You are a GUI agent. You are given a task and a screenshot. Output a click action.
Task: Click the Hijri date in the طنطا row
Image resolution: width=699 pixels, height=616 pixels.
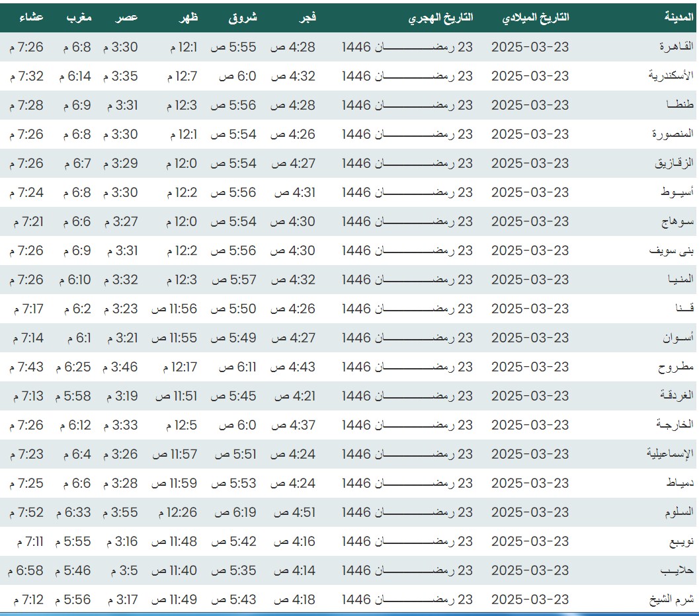tap(407, 105)
